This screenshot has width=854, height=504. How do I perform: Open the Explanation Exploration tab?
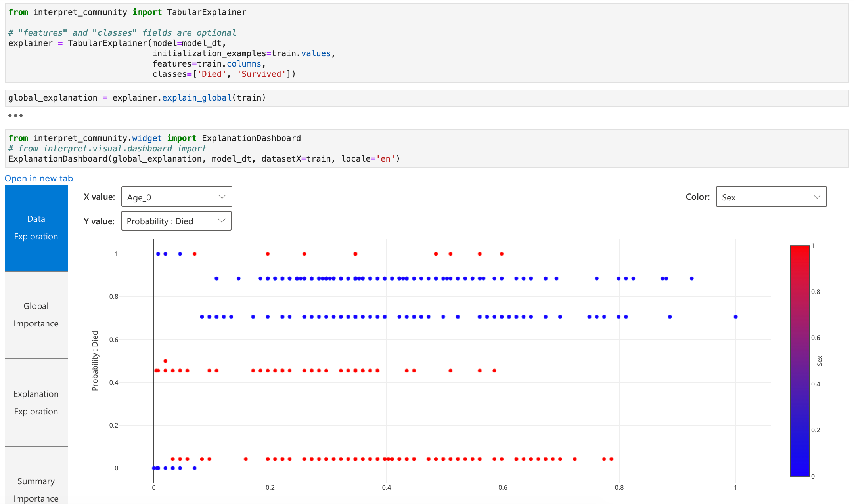coord(36,403)
